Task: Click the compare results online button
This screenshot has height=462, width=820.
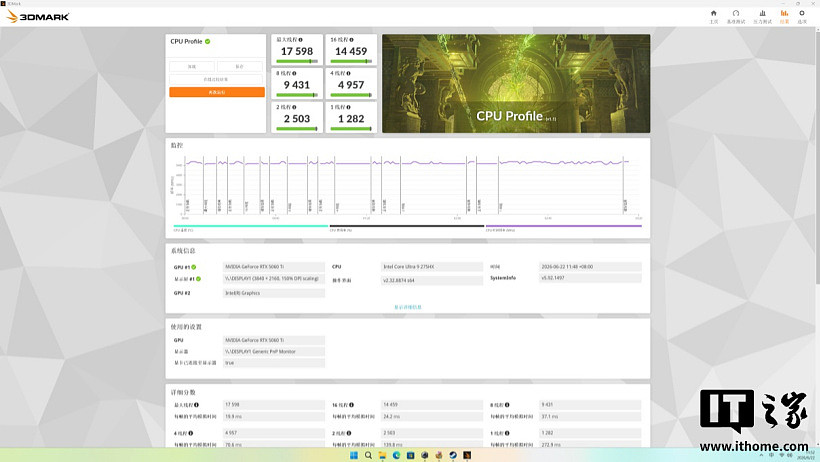Action: point(216,80)
